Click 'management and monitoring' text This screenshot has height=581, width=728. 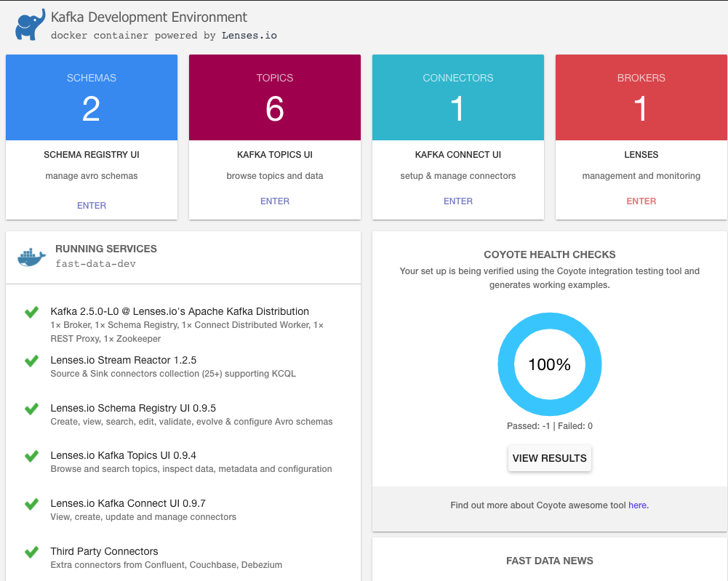(x=641, y=176)
